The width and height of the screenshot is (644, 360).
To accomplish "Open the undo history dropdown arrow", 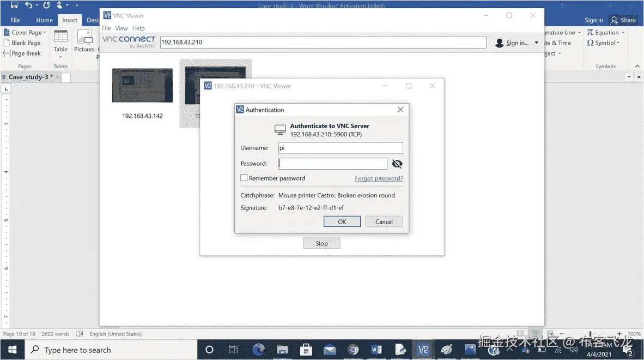I will tap(37, 5).
